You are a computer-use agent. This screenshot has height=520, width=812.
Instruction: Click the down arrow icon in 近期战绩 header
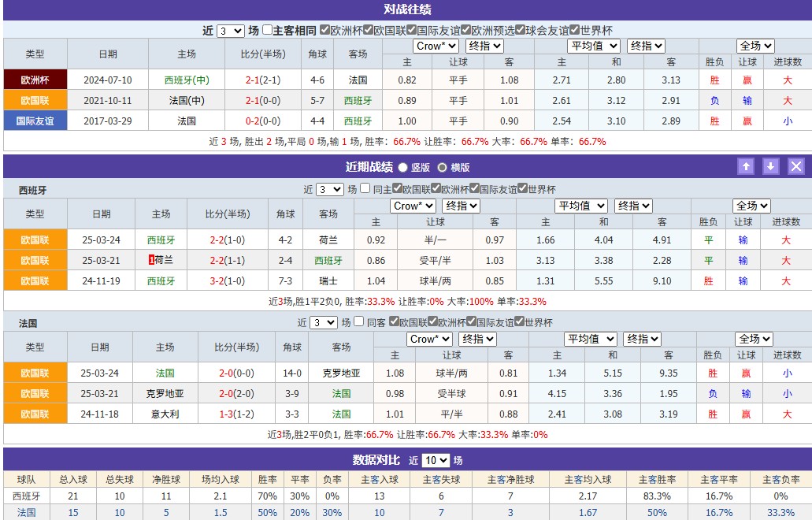click(x=771, y=166)
